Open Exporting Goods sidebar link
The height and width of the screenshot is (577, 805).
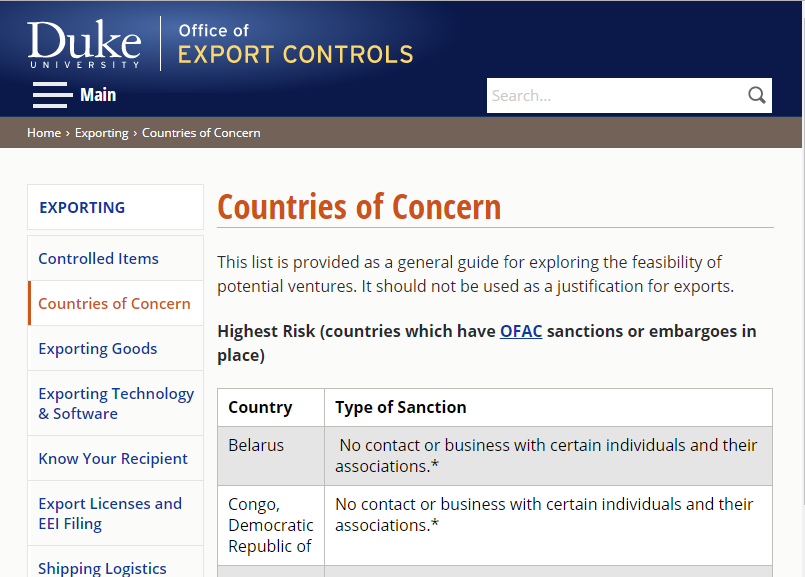(x=98, y=349)
